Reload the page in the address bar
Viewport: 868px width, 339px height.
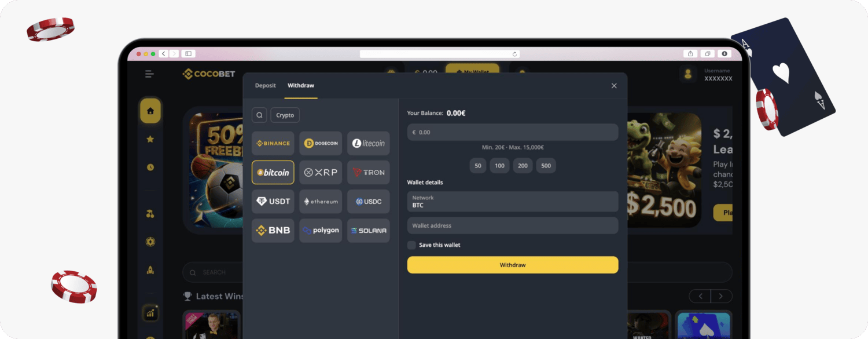[514, 54]
